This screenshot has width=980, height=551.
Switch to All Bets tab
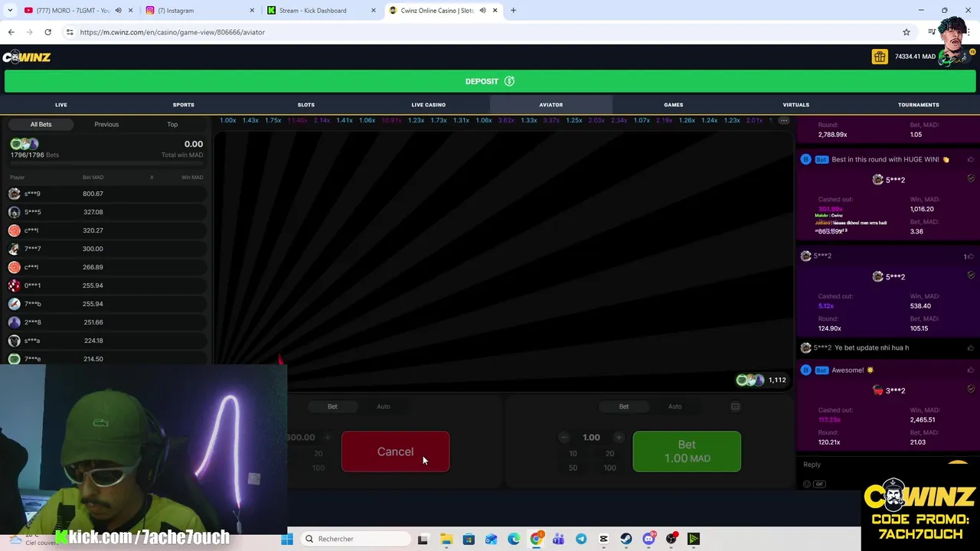coord(41,124)
